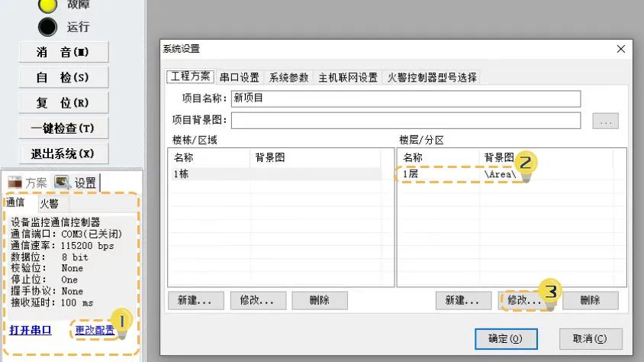The height and width of the screenshot is (362, 644).
Task: Click the black run indicator light
Action: 48,27
